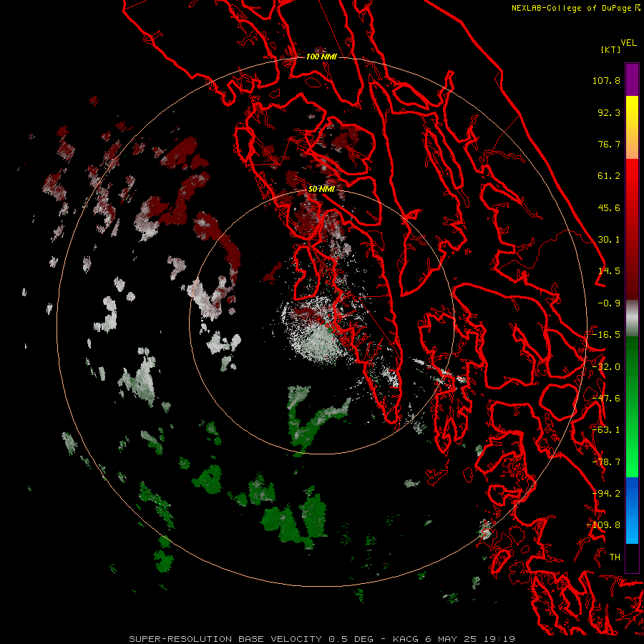The width and height of the screenshot is (644, 644).
Task: Click the 50 NMI range ring label
Action: pos(321,189)
